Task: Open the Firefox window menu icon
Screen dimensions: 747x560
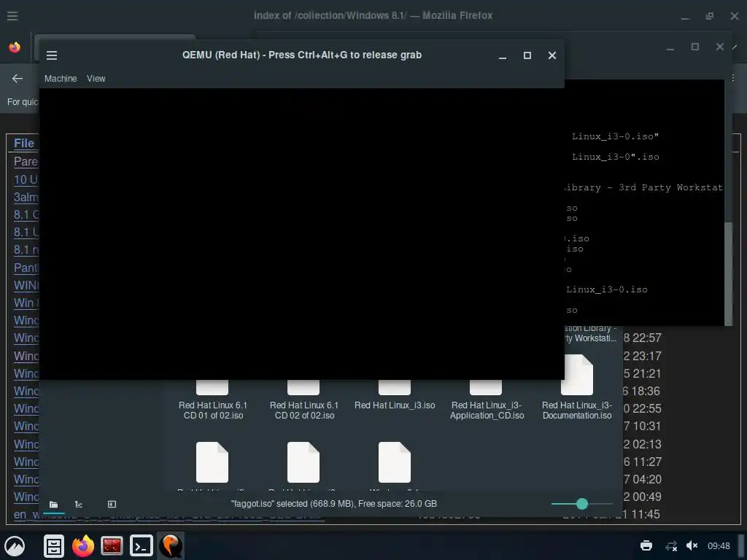Action: pos(12,16)
